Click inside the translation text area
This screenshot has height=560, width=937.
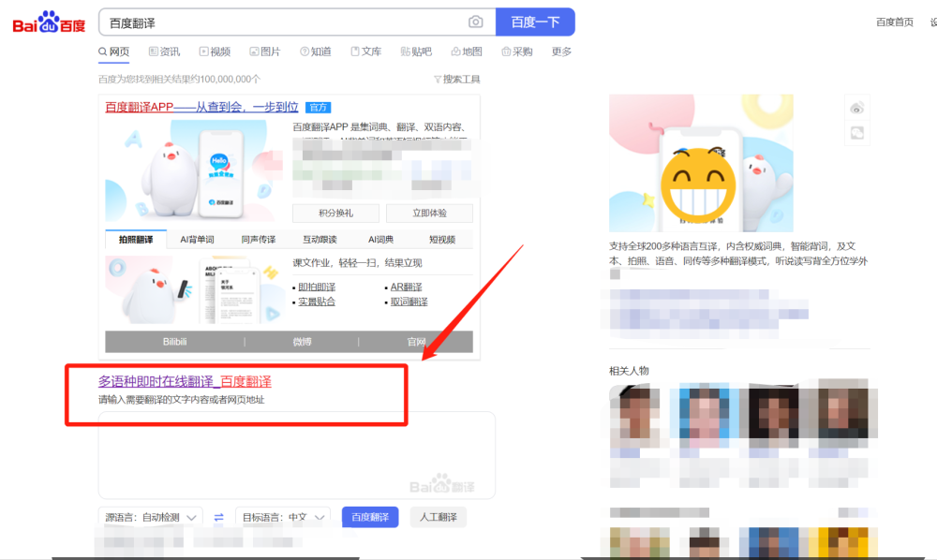tap(296, 455)
